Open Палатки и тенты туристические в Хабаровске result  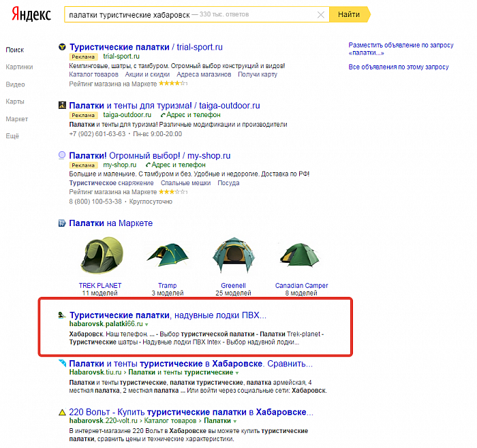click(x=191, y=364)
